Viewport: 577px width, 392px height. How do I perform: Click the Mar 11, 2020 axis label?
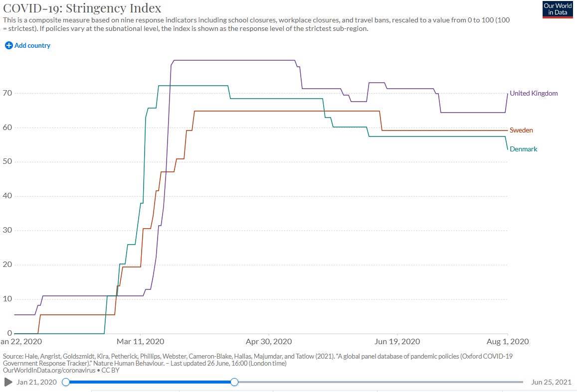[x=140, y=342]
